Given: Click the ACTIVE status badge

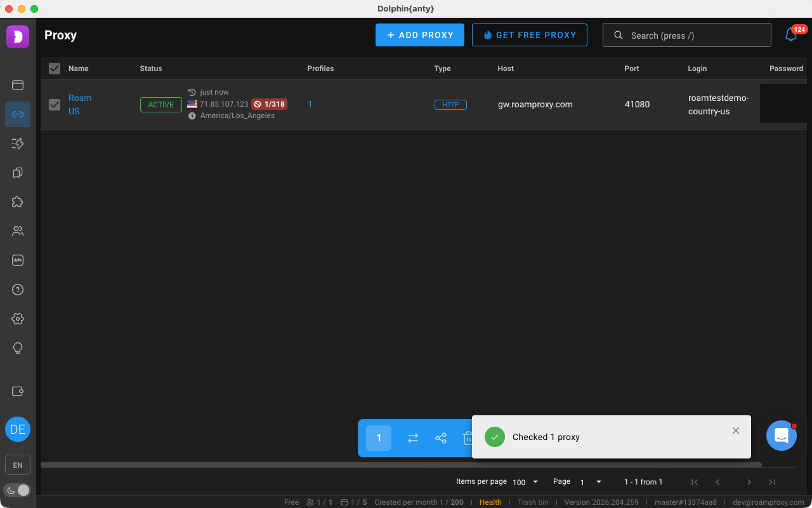Looking at the screenshot, I should 161,105.
